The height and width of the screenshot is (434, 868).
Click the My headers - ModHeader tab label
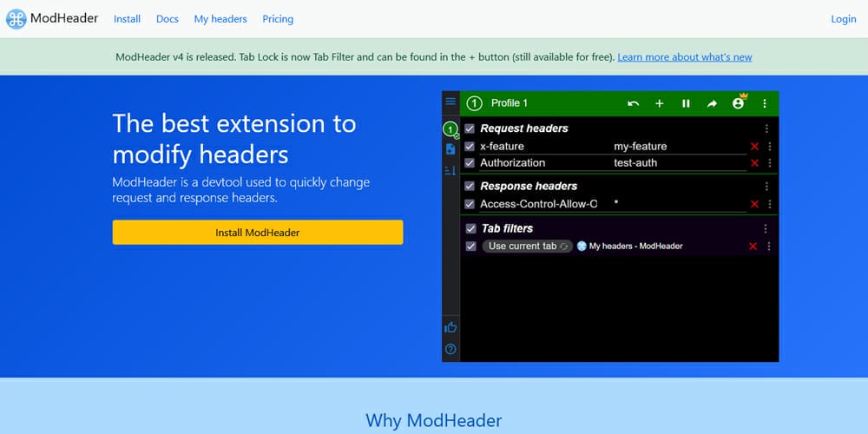[635, 247]
